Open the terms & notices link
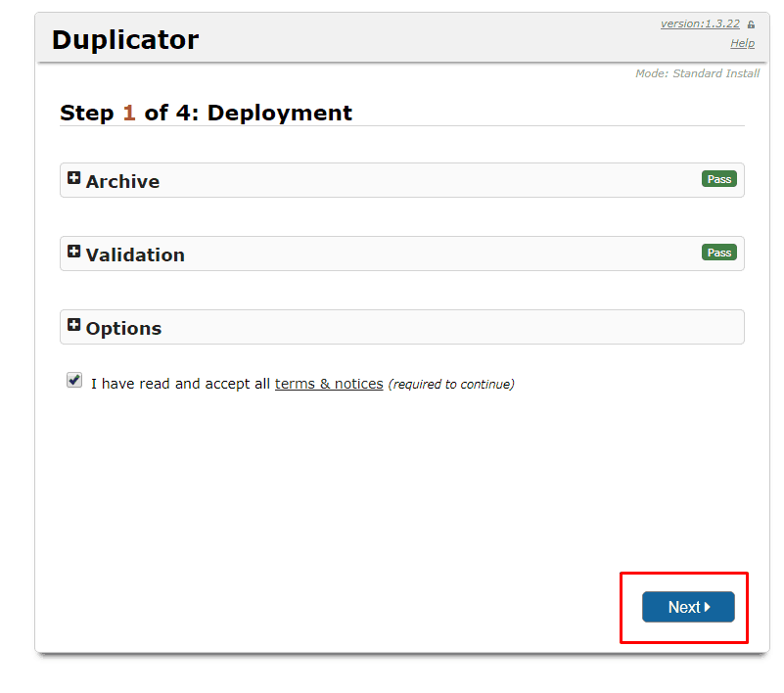 point(329,384)
